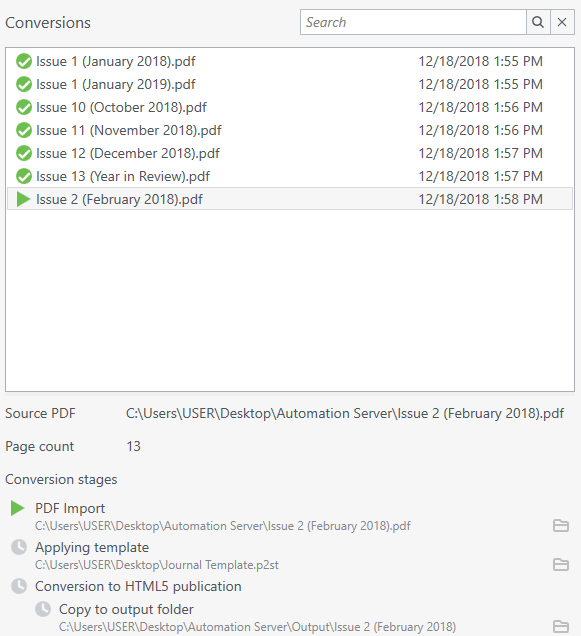The width and height of the screenshot is (581, 636).
Task: Select Issue 11 (November 2018).pdf row
Action: (x=290, y=130)
